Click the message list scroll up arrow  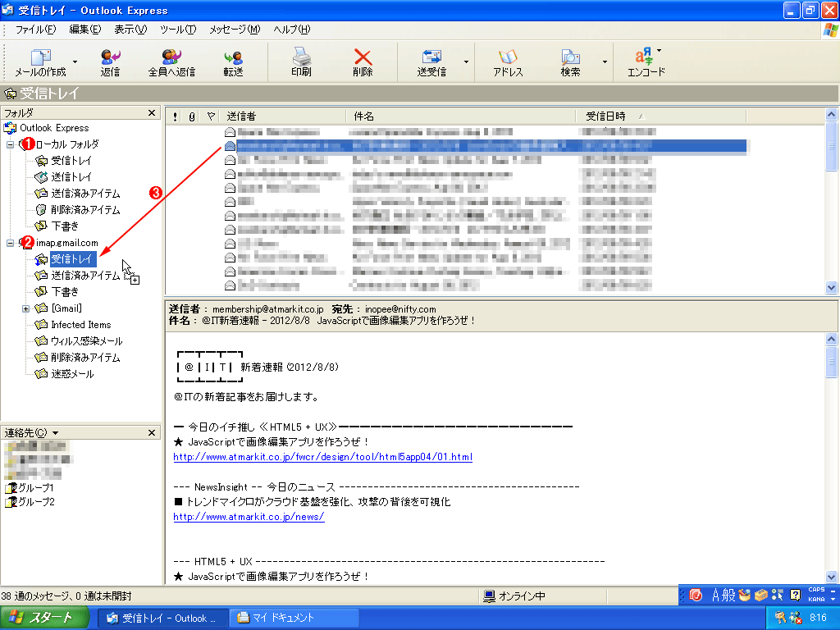831,115
